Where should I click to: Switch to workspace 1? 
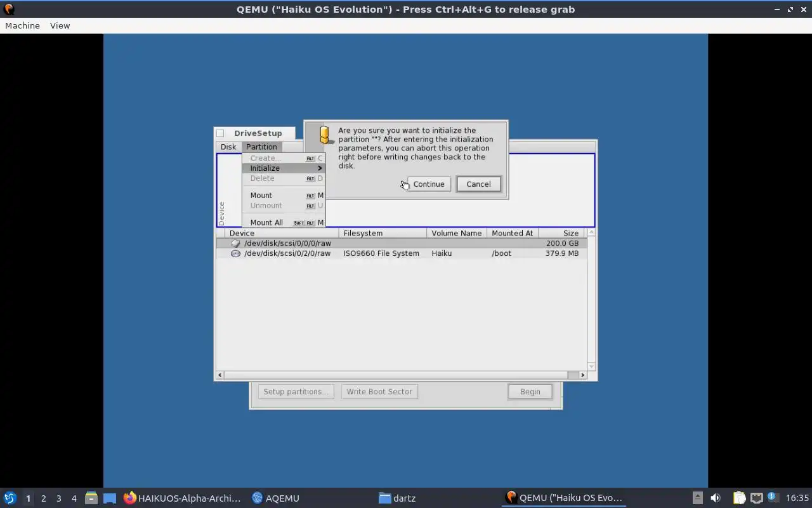click(x=28, y=498)
